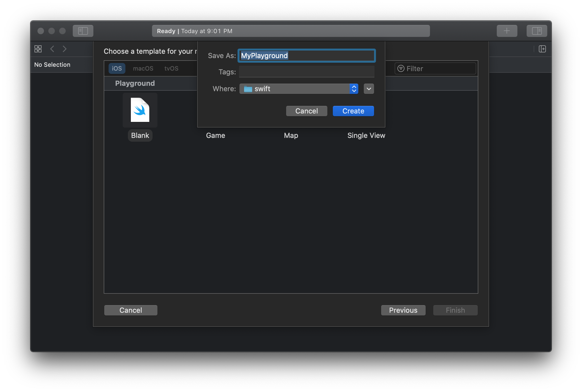The height and width of the screenshot is (392, 582).
Task: Select the iOS platform tab
Action: 117,68
